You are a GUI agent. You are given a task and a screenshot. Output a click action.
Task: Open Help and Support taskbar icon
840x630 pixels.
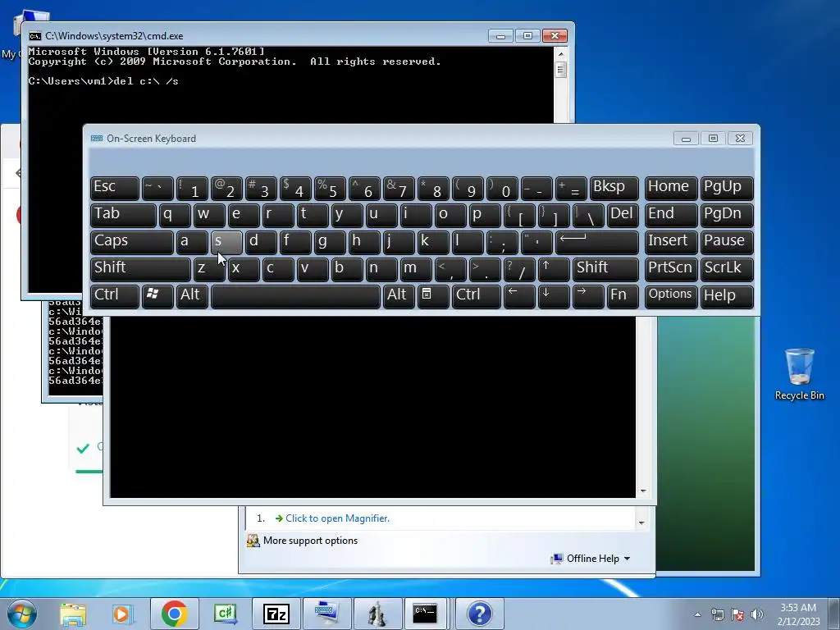[480, 614]
